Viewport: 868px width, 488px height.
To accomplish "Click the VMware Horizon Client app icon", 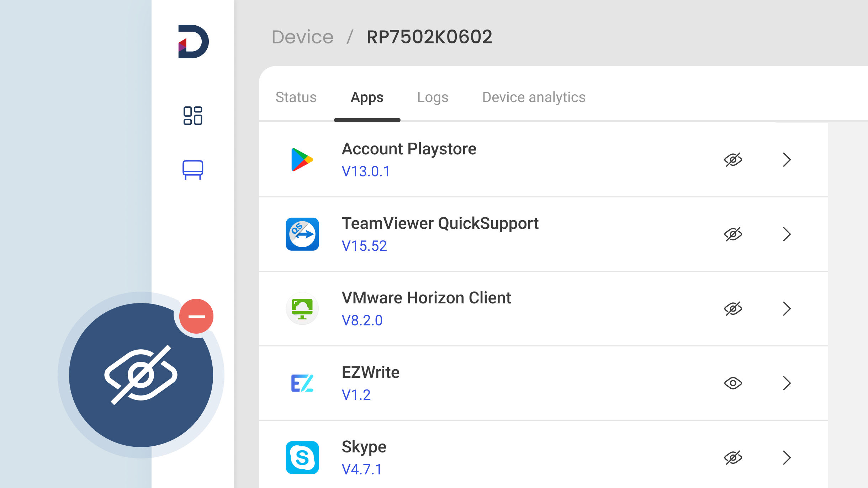I will click(x=303, y=308).
